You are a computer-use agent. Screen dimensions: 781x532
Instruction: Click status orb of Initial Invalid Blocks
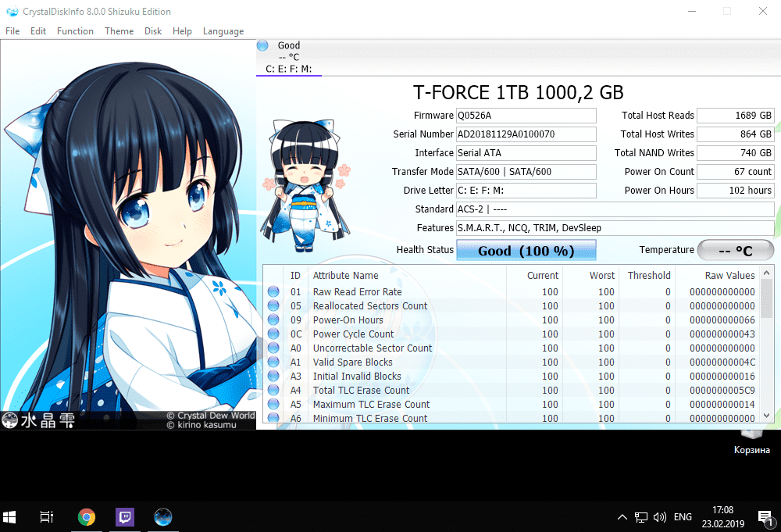(273, 376)
